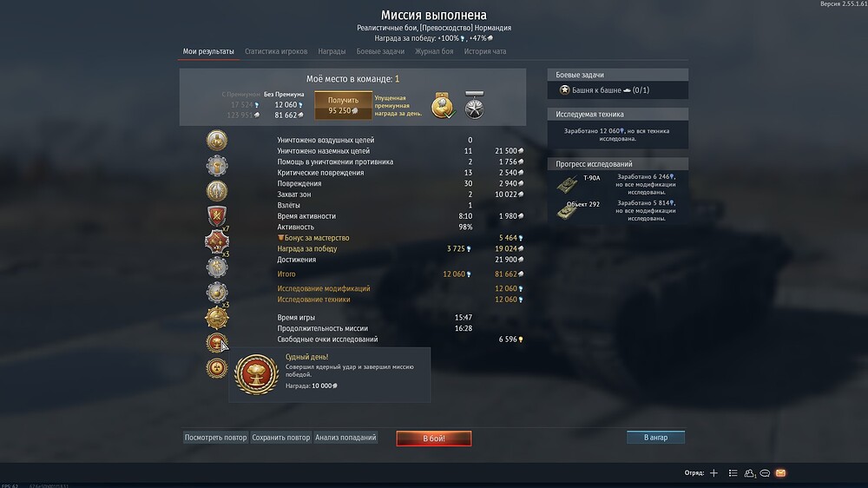Click the star icon next to Башня к башне task
Image resolution: width=868 pixels, height=488 pixels.
[x=565, y=89]
